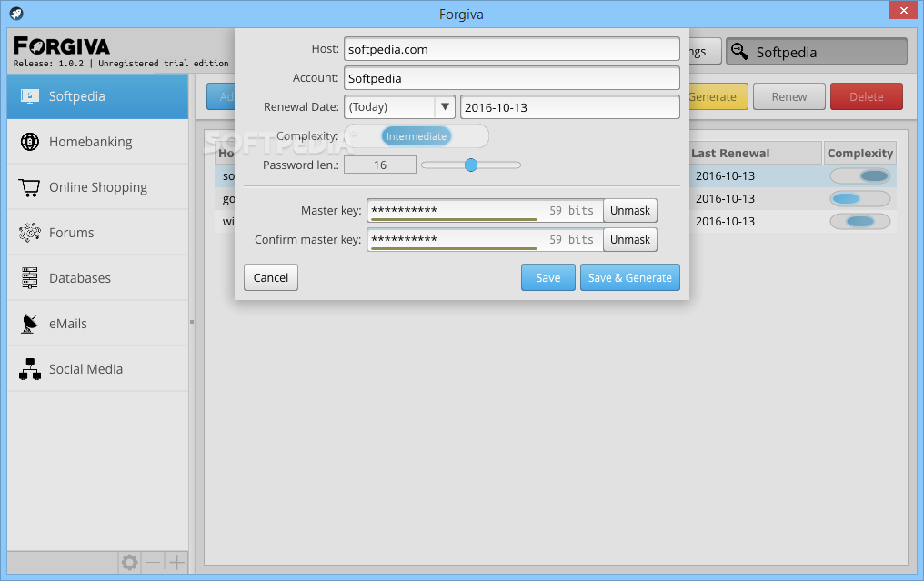Select first row's 2016-10-13 renewal date
Image resolution: width=924 pixels, height=581 pixels.
[x=725, y=175]
